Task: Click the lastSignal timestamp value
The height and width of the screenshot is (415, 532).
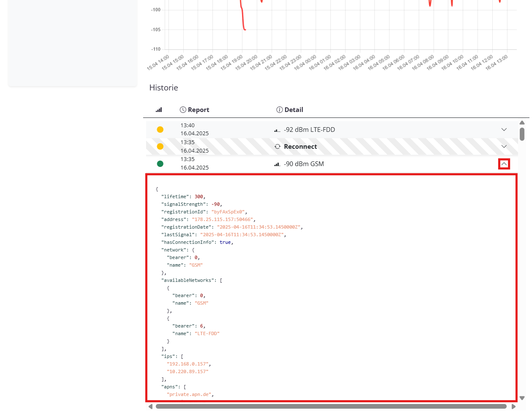Action: pos(242,235)
